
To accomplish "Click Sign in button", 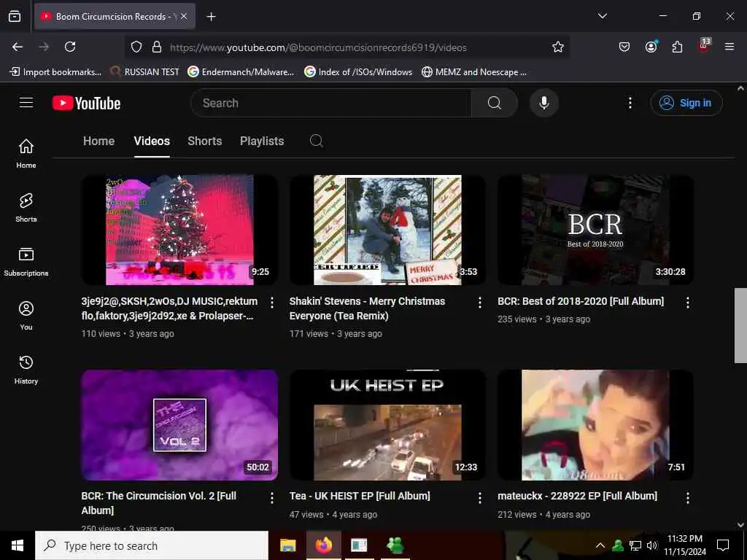I will [x=686, y=103].
